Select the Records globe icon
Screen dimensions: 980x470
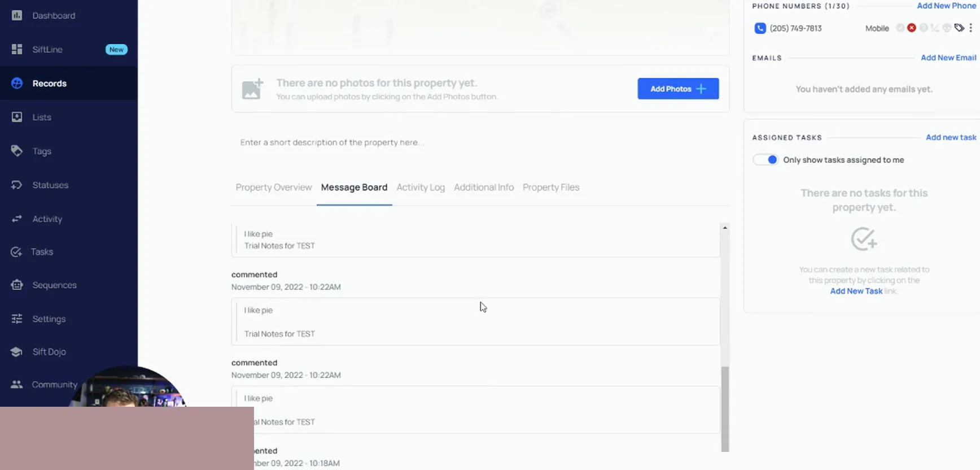[x=17, y=83]
